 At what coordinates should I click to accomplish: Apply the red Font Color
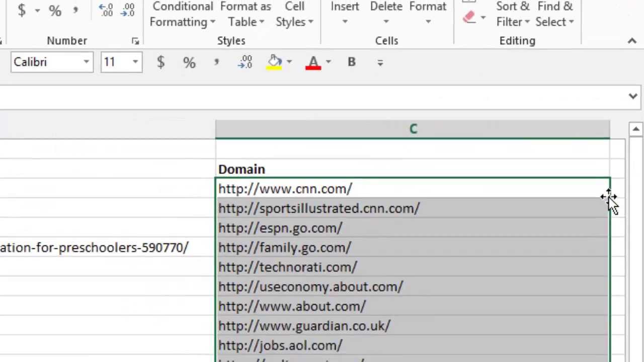tap(313, 62)
